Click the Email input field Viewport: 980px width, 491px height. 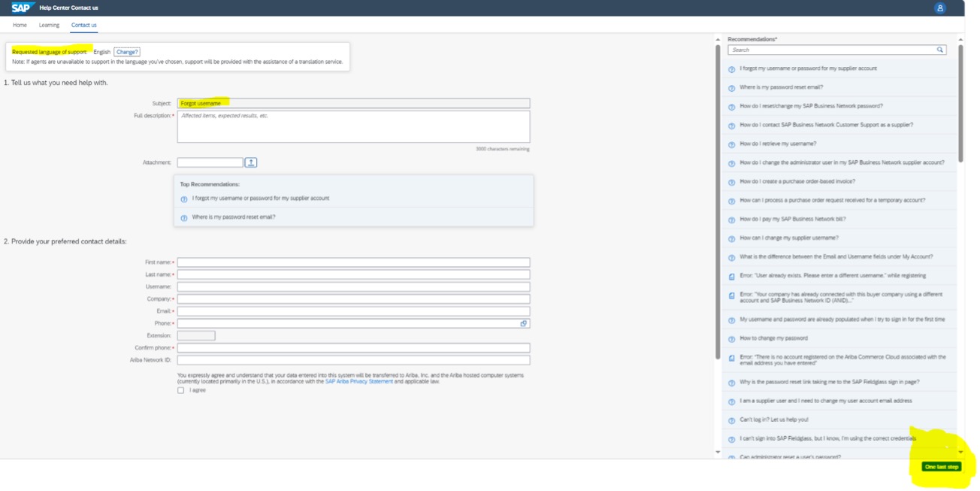(353, 311)
